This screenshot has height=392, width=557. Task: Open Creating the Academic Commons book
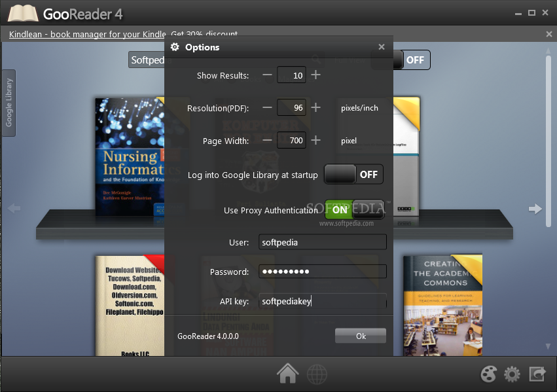[442, 306]
